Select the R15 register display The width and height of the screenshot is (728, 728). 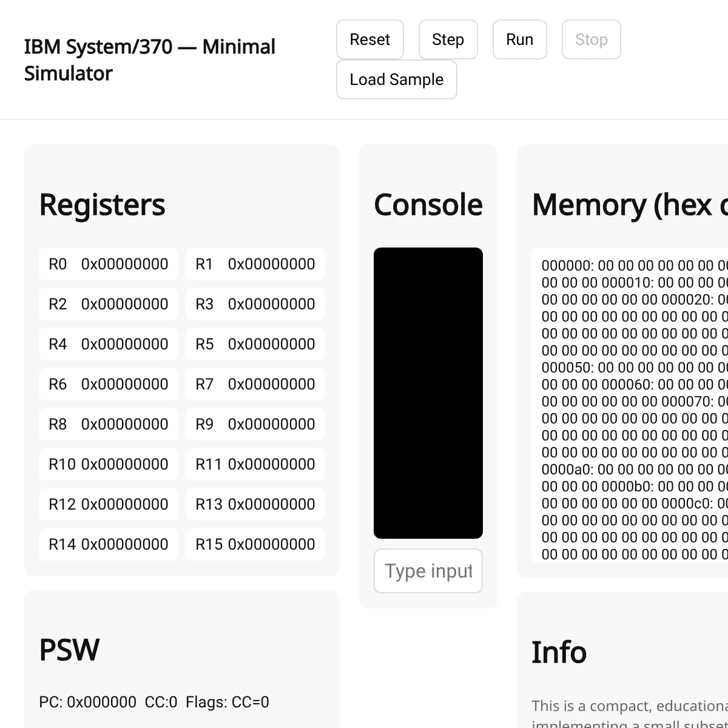pyautogui.click(x=255, y=544)
